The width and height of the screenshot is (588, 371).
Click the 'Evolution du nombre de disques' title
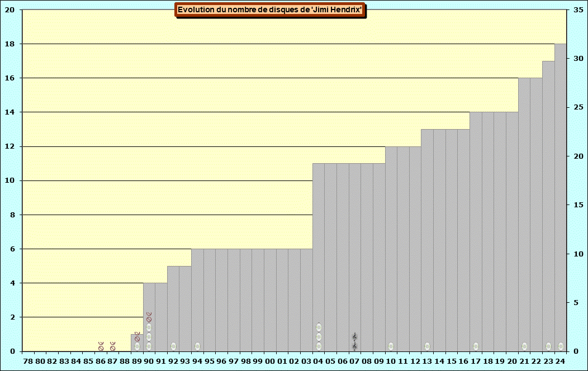tap(271, 9)
